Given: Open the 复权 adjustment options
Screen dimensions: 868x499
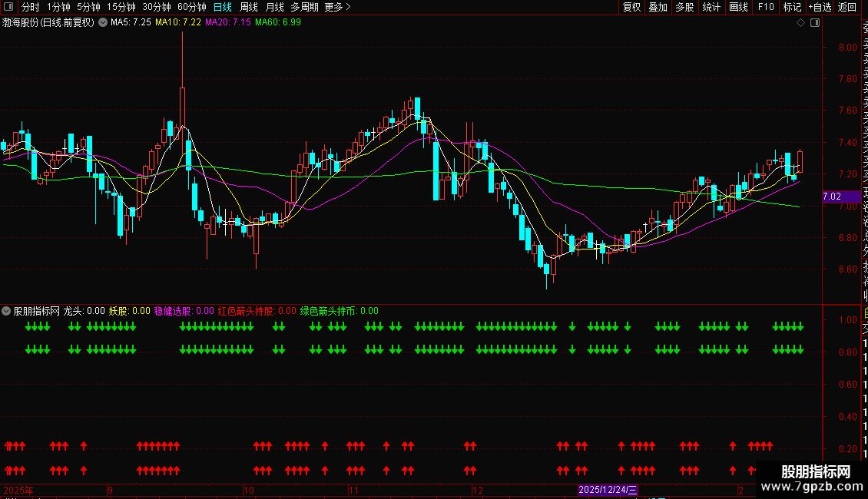Looking at the screenshot, I should [x=631, y=7].
